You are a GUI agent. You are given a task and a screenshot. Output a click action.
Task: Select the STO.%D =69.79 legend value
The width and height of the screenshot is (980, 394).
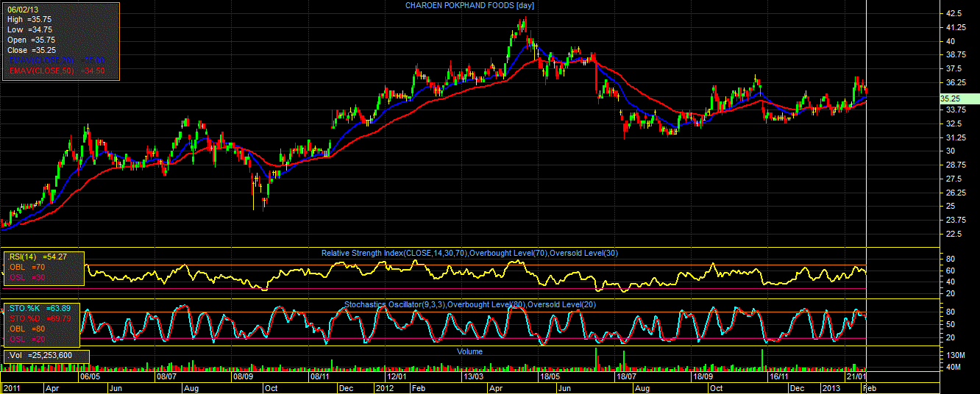[x=38, y=318]
